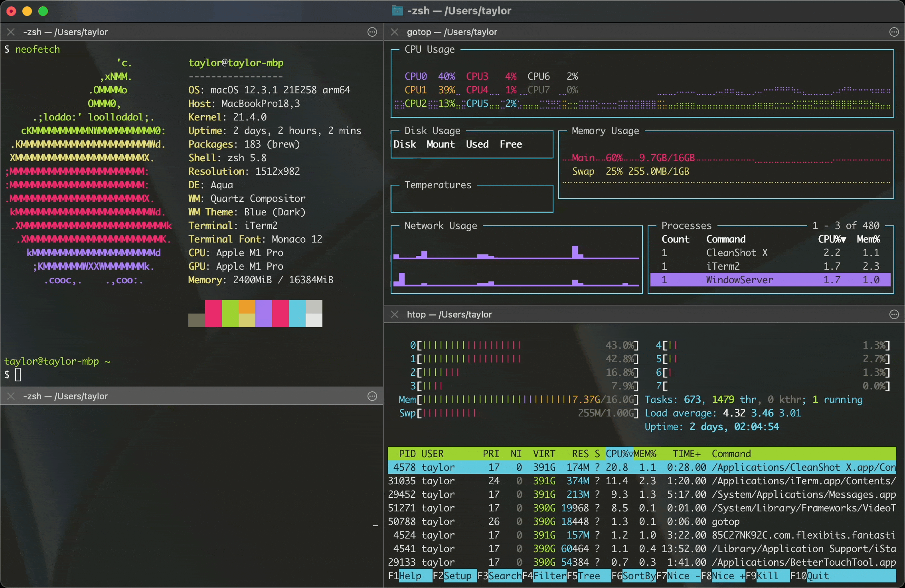Click the folder icon in window title
This screenshot has height=588, width=905.
point(397,11)
